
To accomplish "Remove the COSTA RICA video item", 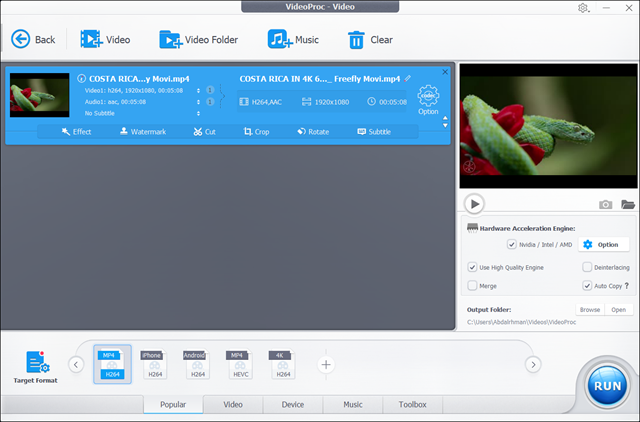I will click(x=445, y=72).
